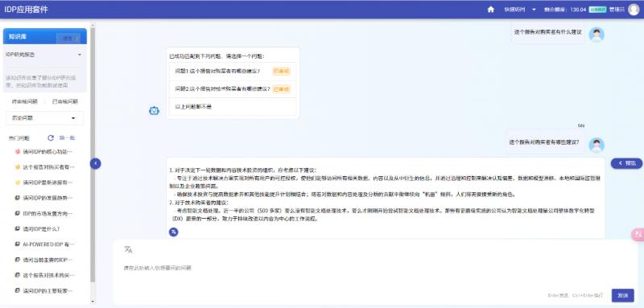Click the sidebar vertical scrollbar
644x308 pixels.
point(93,154)
